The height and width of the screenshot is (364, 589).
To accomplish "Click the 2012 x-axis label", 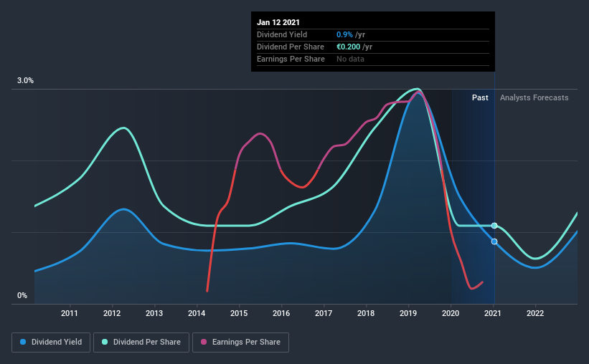I will (x=112, y=313).
